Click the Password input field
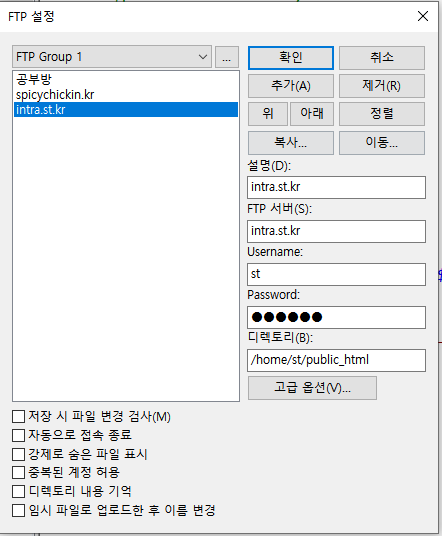Image resolution: width=442 pixels, height=536 pixels. pyautogui.click(x=336, y=317)
